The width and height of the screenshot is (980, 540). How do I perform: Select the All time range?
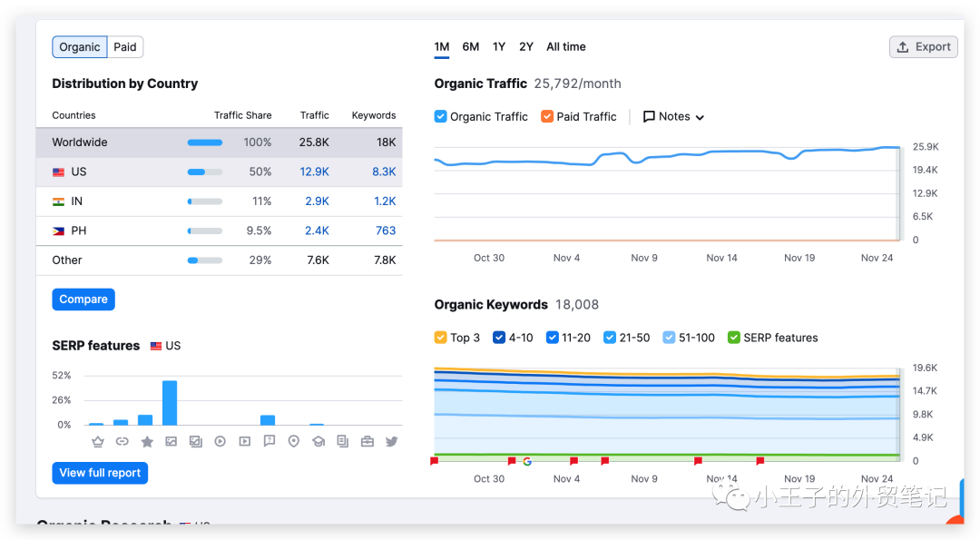[x=566, y=47]
